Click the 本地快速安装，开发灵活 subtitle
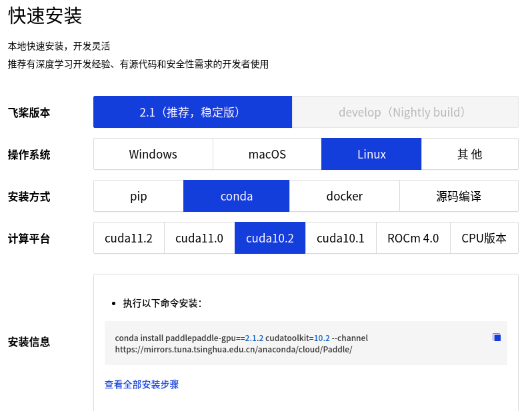Image resolution: width=532 pixels, height=411 pixels. click(59, 46)
